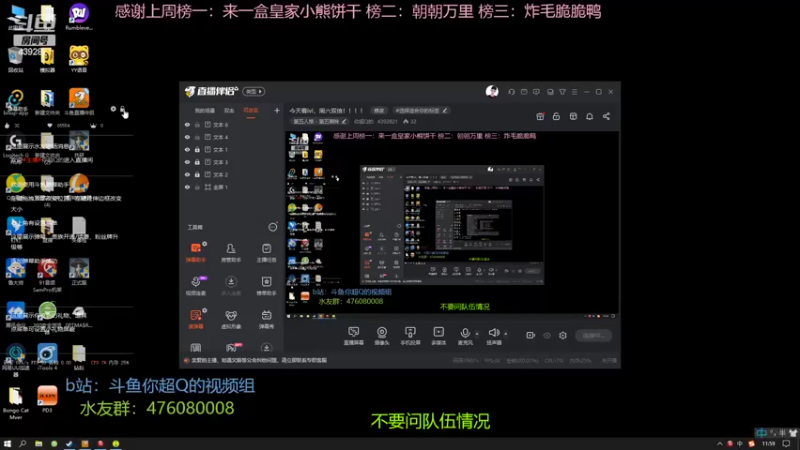Edit the topic hashtag tag field

tap(421, 110)
